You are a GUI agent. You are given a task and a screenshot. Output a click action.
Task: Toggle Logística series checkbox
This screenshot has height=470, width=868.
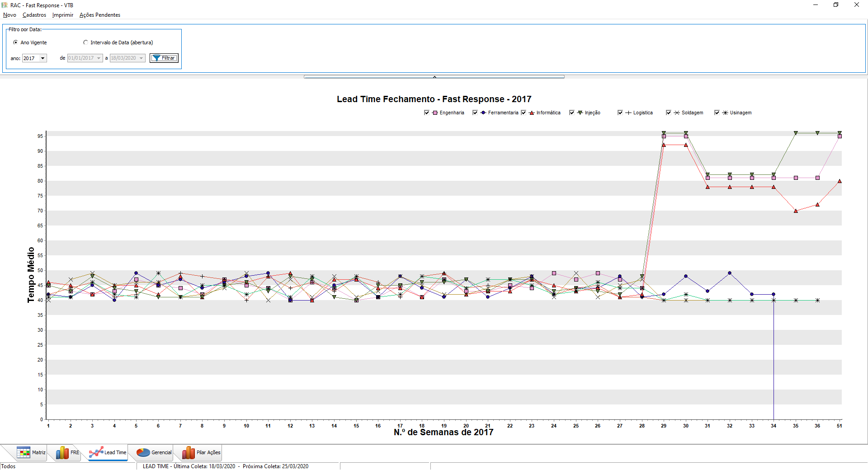tap(620, 113)
